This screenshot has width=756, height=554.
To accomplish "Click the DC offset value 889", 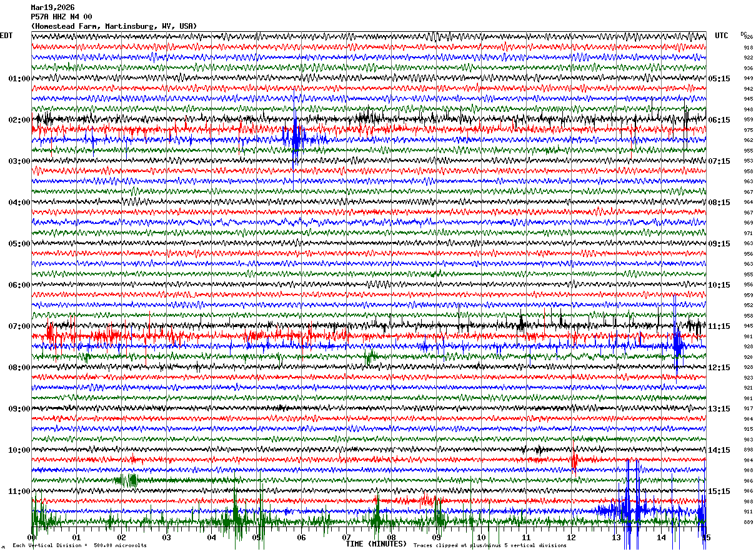I will pos(748,522).
